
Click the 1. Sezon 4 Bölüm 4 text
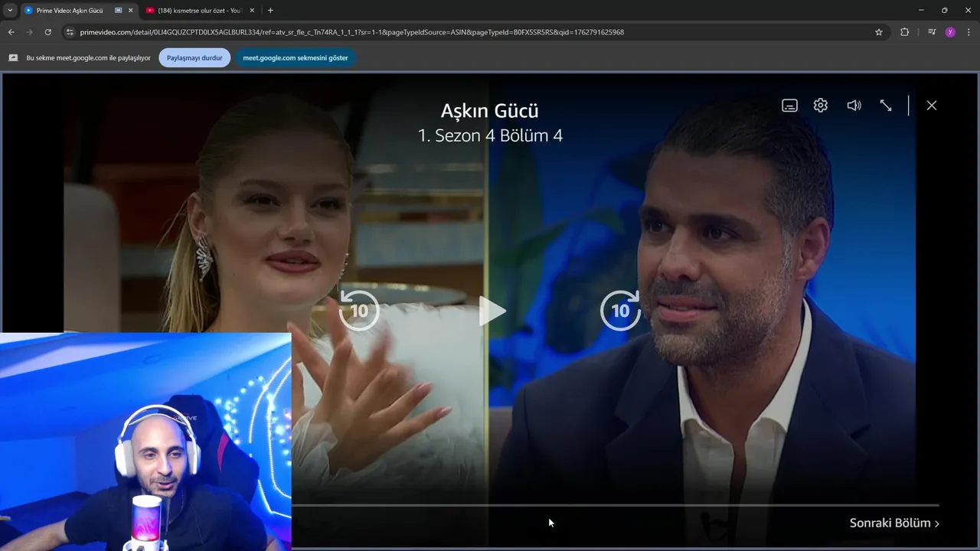click(490, 135)
